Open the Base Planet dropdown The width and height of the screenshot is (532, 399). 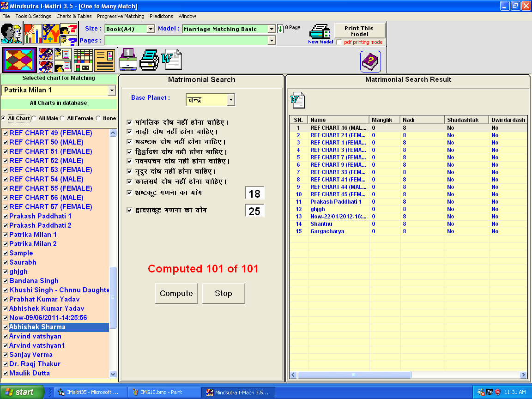pos(231,100)
